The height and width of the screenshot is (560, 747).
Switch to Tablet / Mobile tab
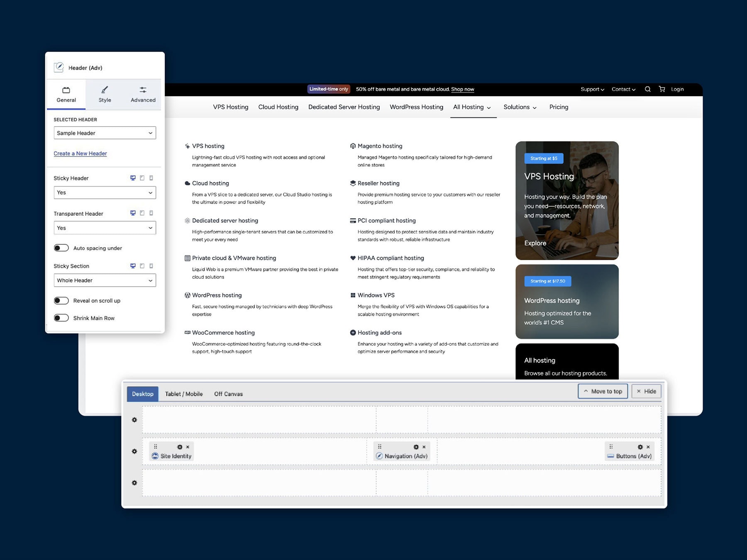[x=184, y=394]
